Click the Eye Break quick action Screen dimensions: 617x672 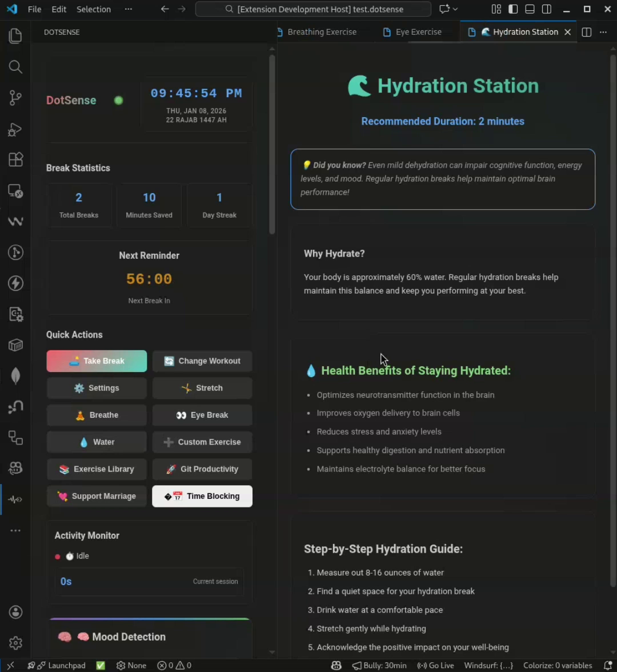point(202,415)
